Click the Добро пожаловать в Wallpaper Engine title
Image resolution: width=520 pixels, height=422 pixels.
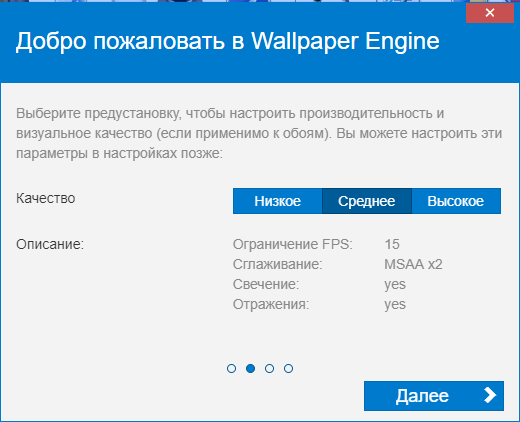tap(228, 41)
